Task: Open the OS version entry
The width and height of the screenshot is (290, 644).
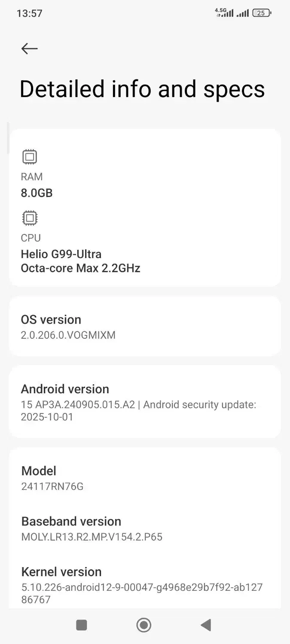Action: [x=145, y=327]
